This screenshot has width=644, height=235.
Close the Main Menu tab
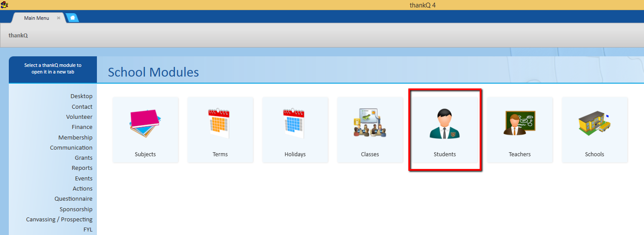click(x=59, y=18)
